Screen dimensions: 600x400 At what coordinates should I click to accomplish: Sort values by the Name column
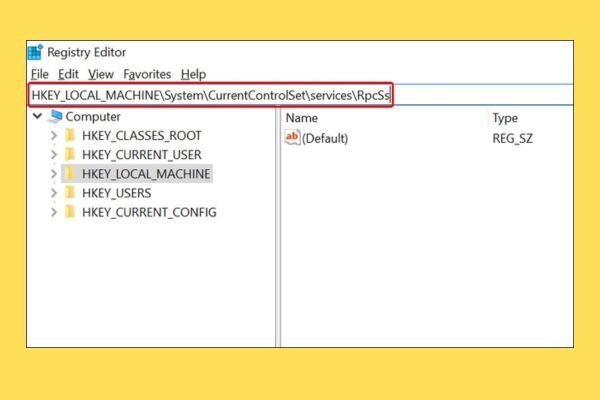(302, 118)
